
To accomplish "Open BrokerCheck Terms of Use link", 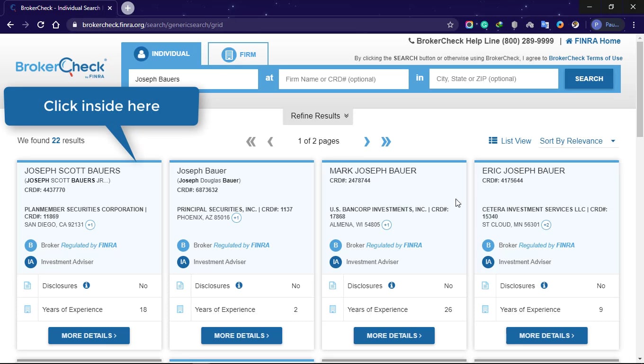I will pos(586,58).
